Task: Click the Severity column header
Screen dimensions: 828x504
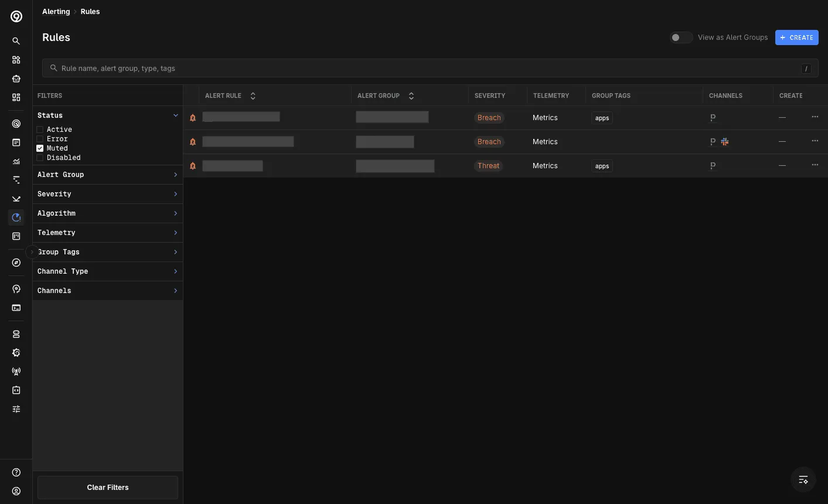Action: point(490,96)
